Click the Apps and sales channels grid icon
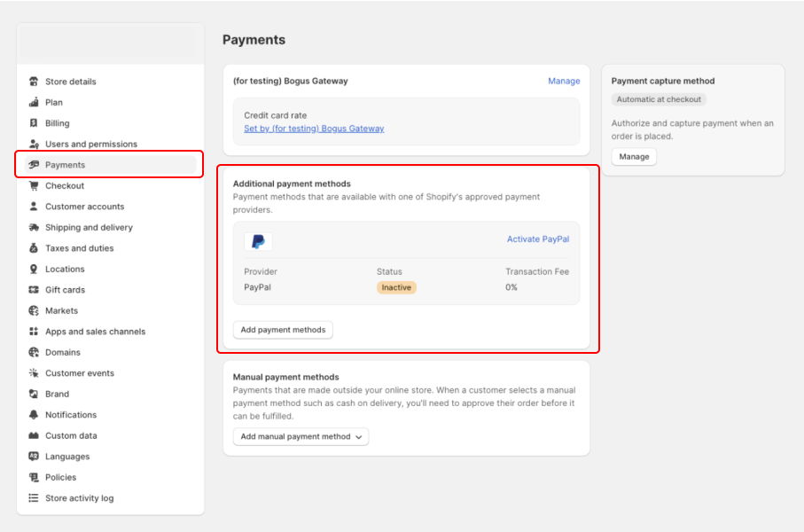Screen dimensions: 804x532 click(34, 332)
